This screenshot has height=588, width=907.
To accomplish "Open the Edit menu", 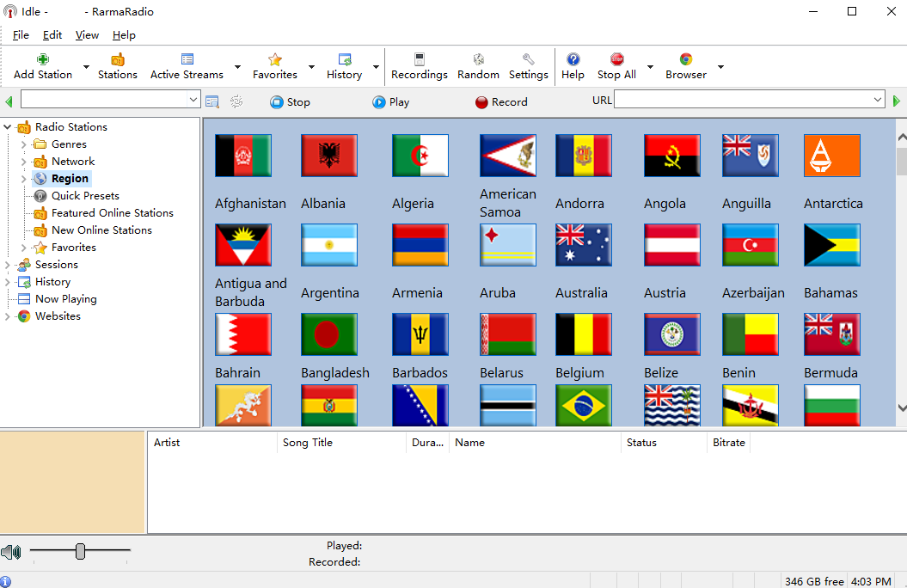I will (x=52, y=35).
